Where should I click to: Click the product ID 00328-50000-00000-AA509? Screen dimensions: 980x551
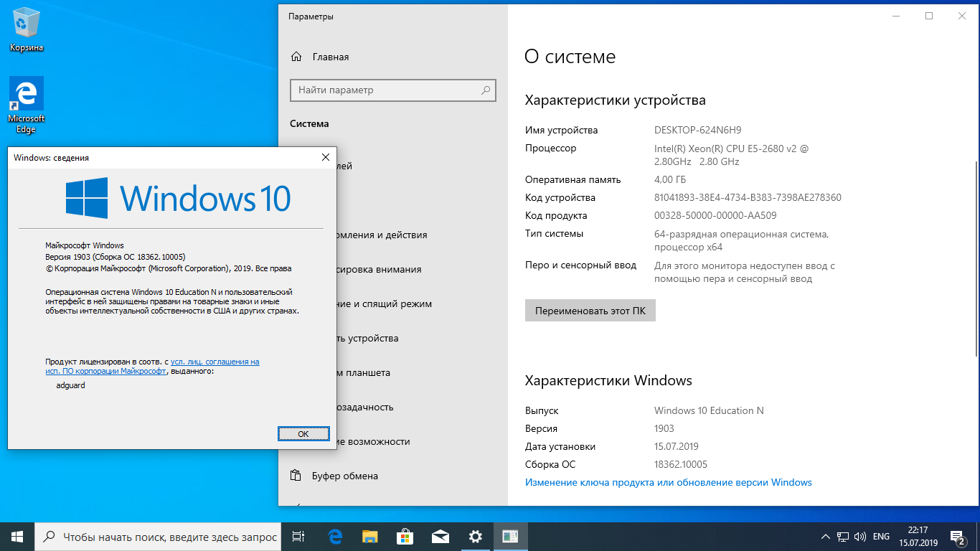(715, 215)
